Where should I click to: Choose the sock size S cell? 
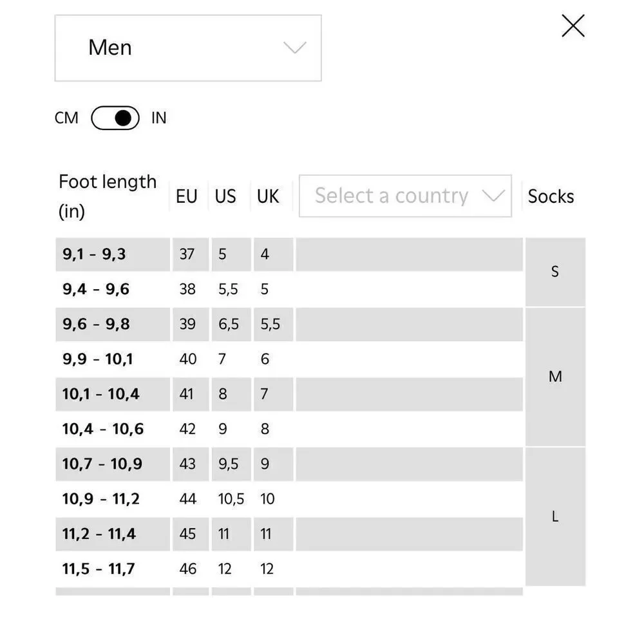(555, 272)
